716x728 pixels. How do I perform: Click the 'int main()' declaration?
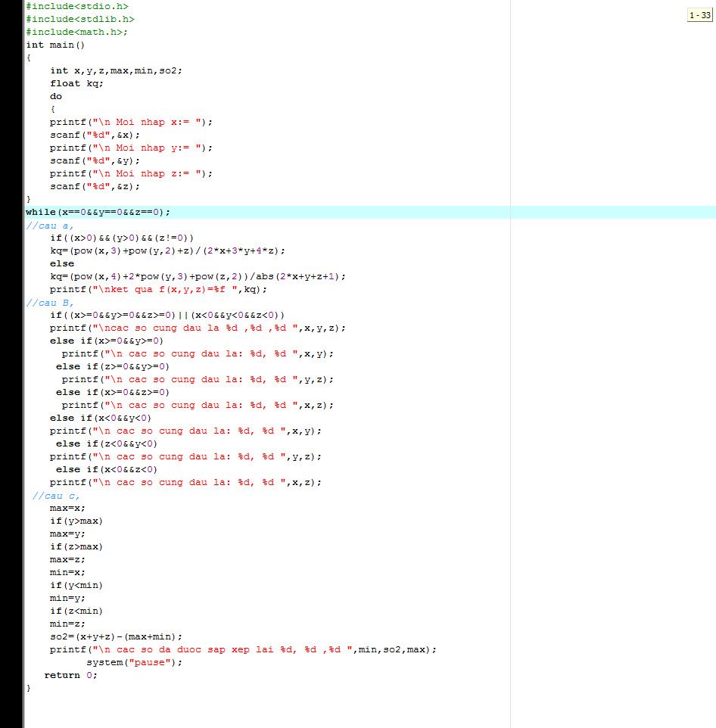tap(55, 45)
